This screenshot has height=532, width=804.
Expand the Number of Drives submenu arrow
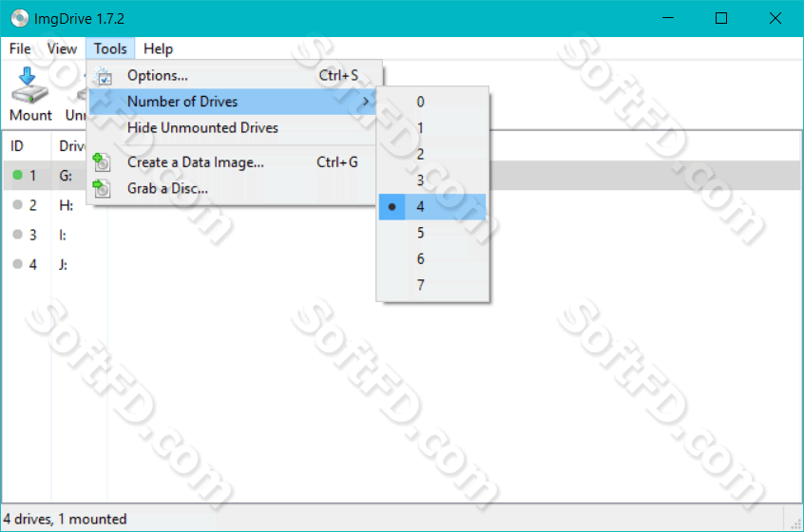366,102
